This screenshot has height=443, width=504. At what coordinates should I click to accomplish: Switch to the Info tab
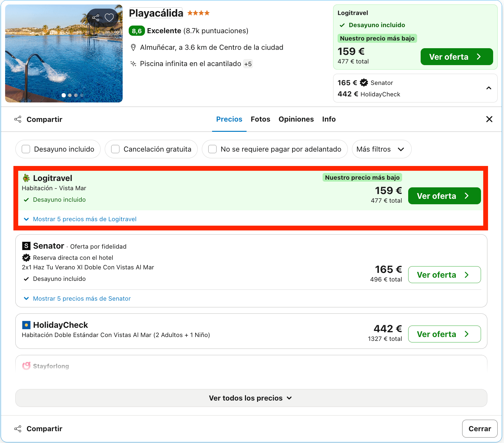329,119
